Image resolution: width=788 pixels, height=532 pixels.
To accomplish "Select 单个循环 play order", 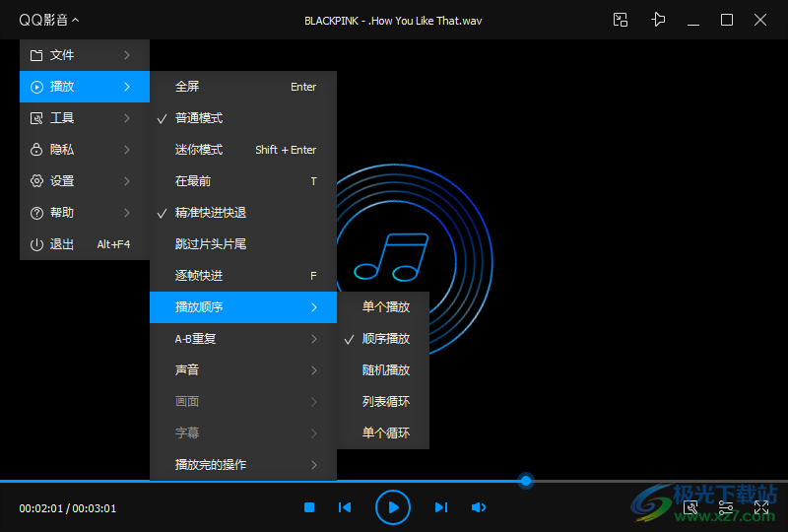I will click(x=383, y=432).
